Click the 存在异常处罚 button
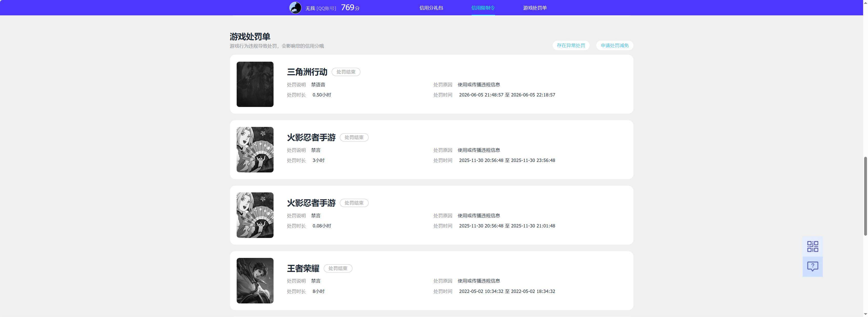The width and height of the screenshot is (868, 317). coord(571,46)
